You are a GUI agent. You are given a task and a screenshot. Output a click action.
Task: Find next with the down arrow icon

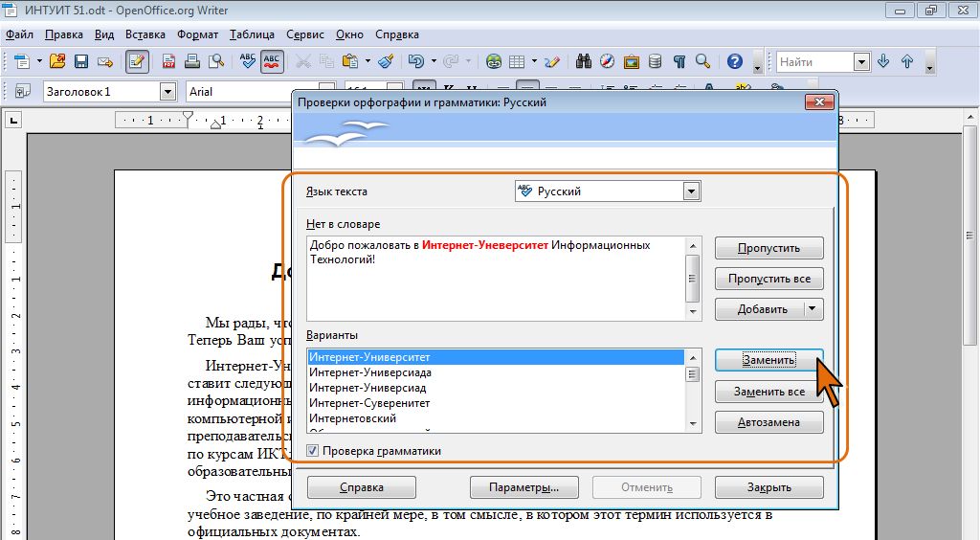(883, 61)
